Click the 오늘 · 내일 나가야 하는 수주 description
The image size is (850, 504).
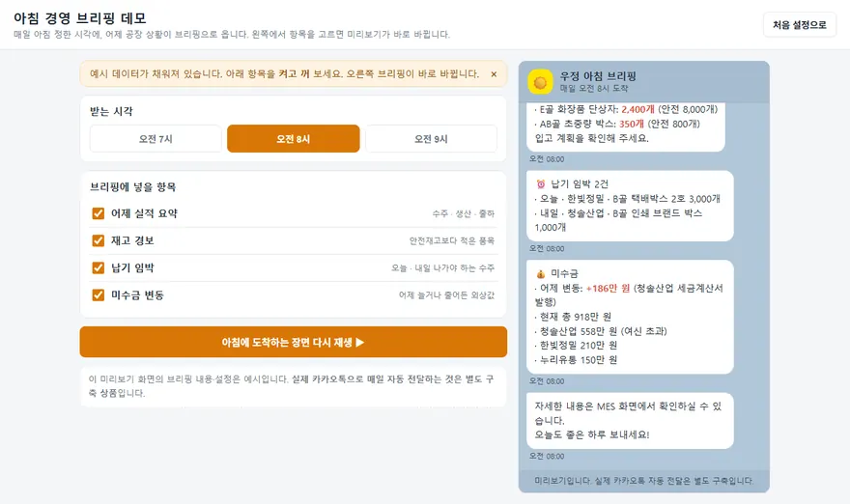coord(443,268)
